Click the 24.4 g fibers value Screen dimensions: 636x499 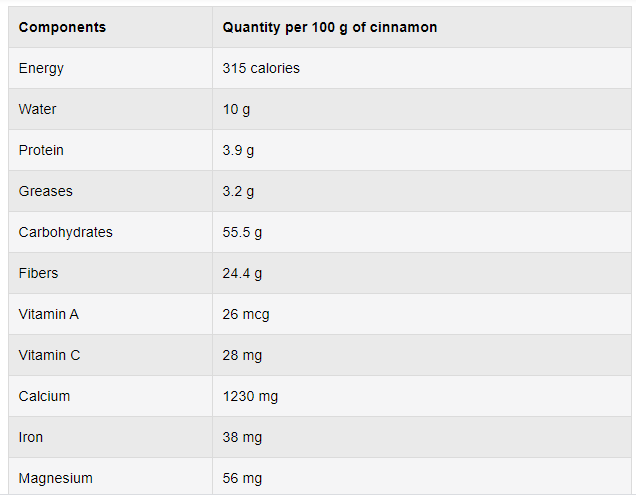pos(242,273)
